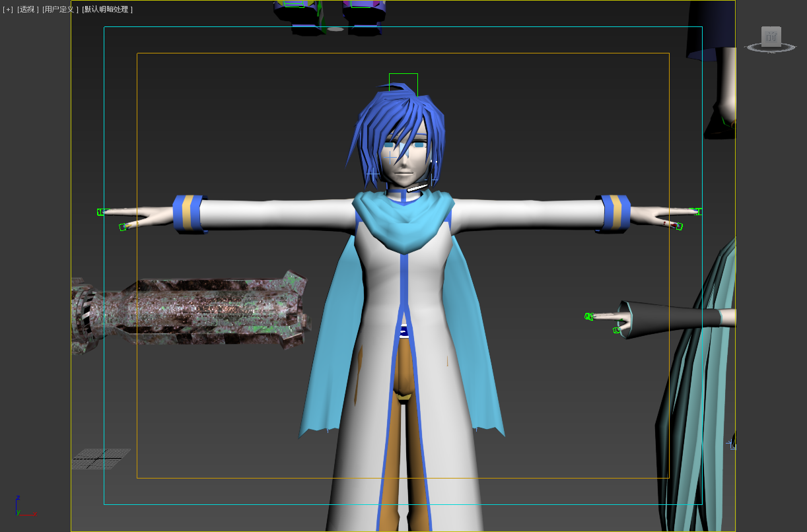Image resolution: width=807 pixels, height=532 pixels.
Task: Select the green fingertip helper on right hand
Action: coord(696,212)
